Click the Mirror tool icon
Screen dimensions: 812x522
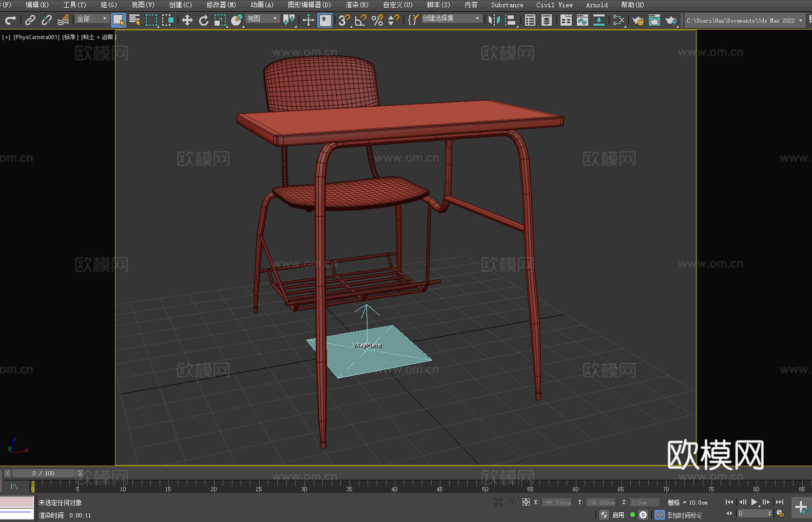point(494,20)
